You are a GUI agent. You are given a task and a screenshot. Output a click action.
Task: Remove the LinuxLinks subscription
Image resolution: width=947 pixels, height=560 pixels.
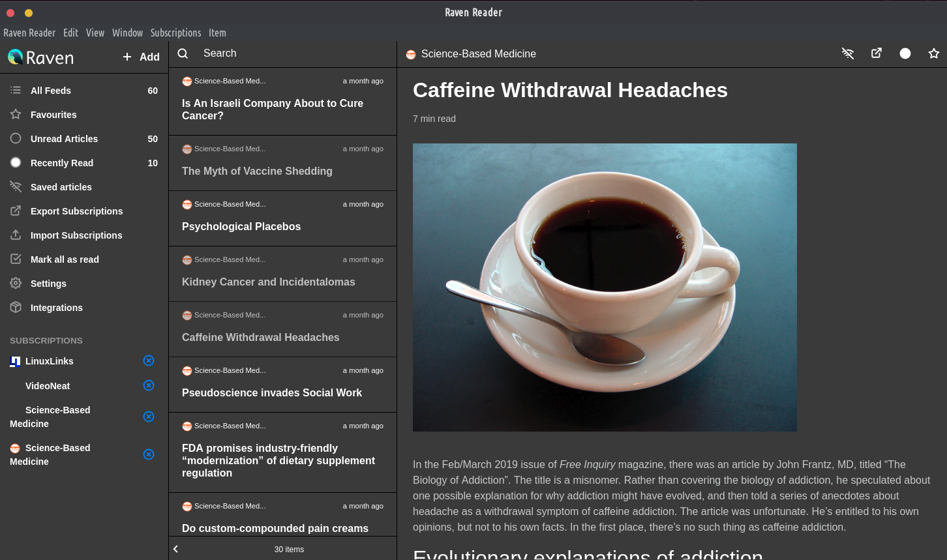tap(149, 361)
